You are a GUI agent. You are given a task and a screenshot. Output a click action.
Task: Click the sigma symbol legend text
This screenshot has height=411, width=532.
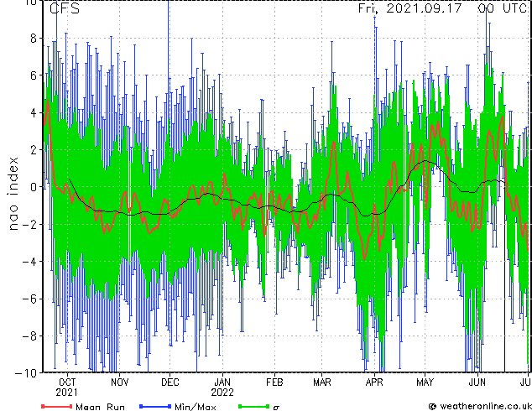[x=276, y=408]
